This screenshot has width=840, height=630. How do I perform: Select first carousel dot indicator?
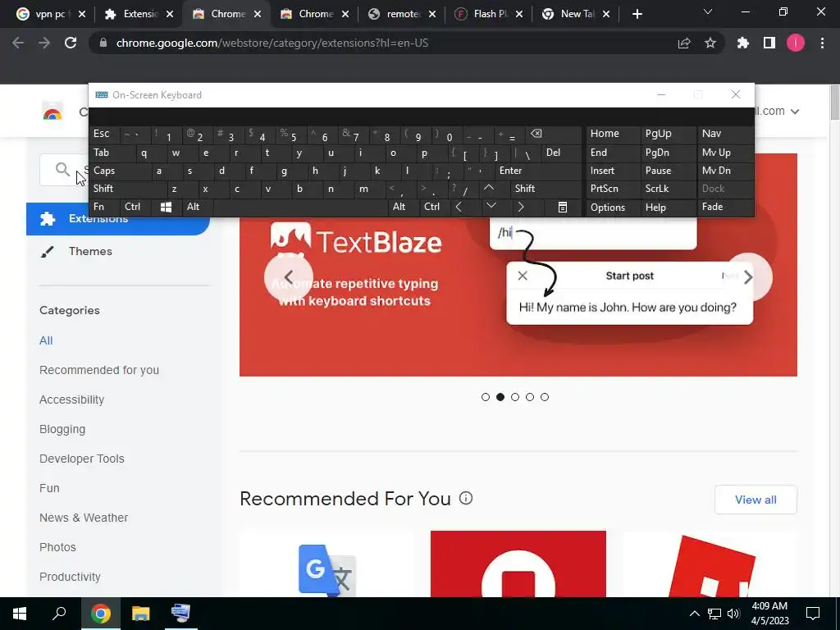[x=486, y=397]
